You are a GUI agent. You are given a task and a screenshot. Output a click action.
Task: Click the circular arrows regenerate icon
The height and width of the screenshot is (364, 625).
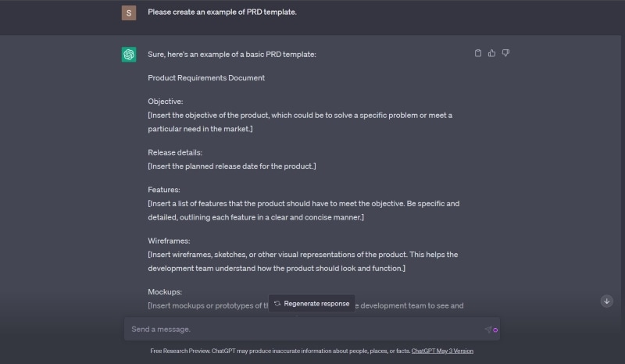(277, 303)
